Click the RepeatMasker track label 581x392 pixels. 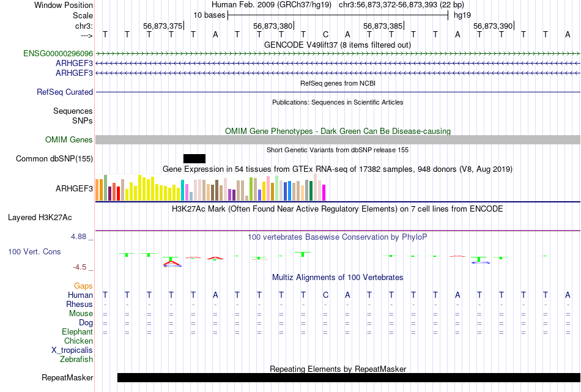click(67, 377)
